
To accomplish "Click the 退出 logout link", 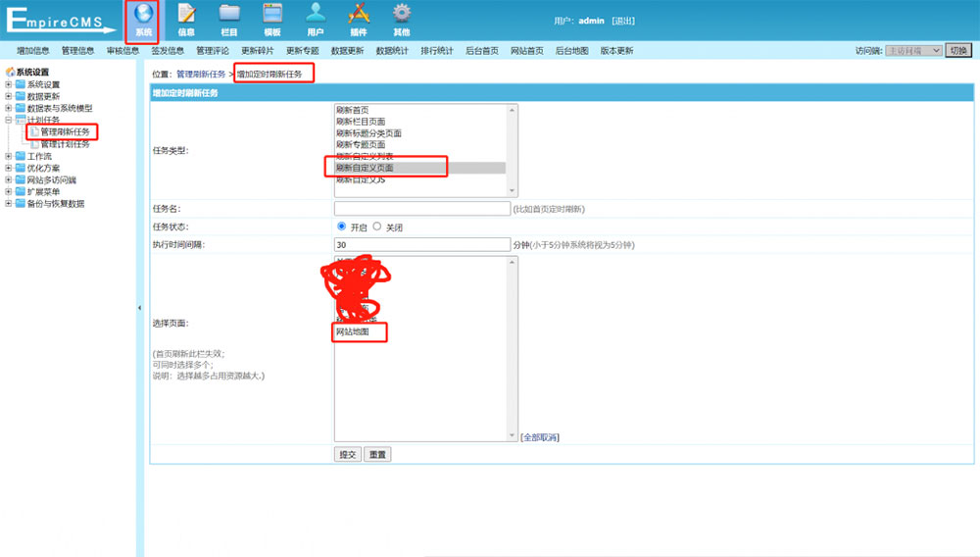I will (x=623, y=21).
